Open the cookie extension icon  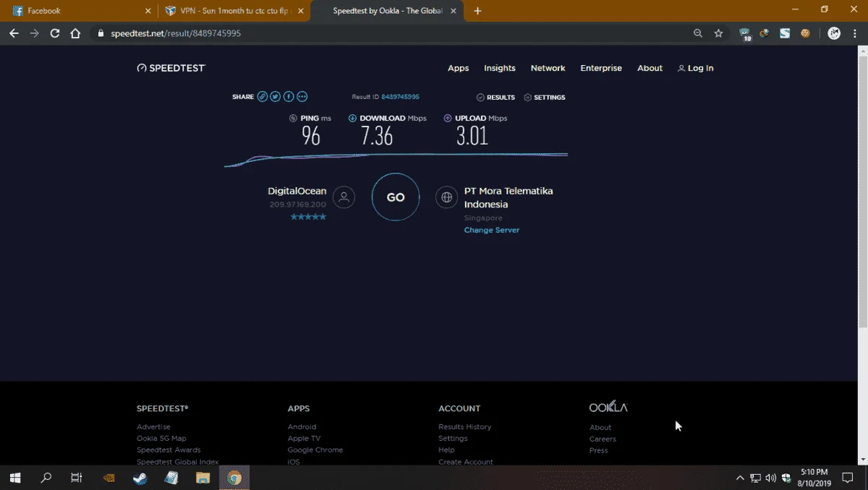tap(805, 33)
